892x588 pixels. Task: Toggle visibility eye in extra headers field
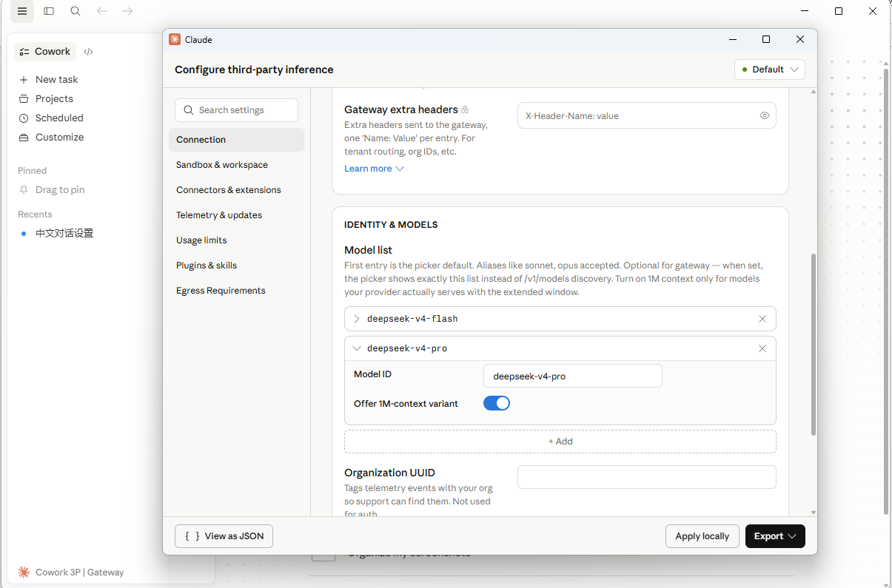(765, 115)
